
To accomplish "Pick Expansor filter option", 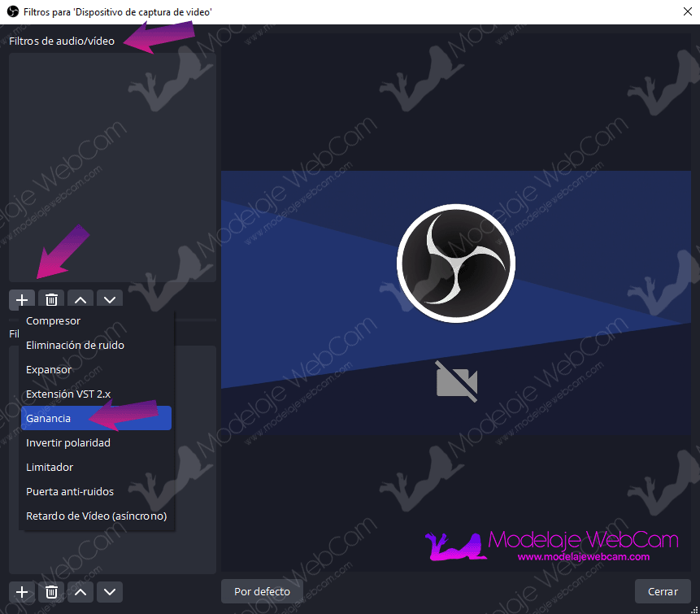I will click(97, 370).
